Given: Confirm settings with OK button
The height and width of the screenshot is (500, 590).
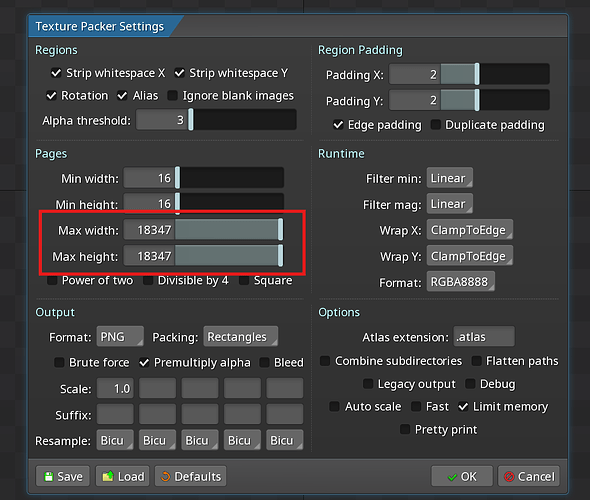Looking at the screenshot, I should pos(462,476).
